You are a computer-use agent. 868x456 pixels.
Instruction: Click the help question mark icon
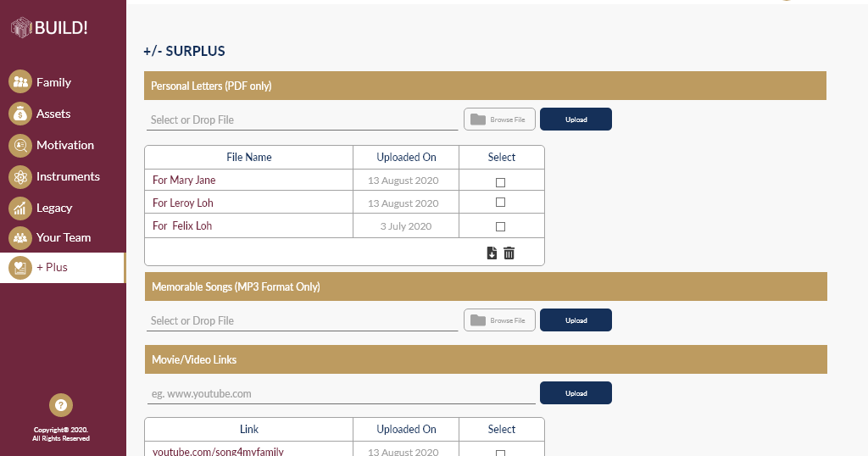(x=61, y=405)
